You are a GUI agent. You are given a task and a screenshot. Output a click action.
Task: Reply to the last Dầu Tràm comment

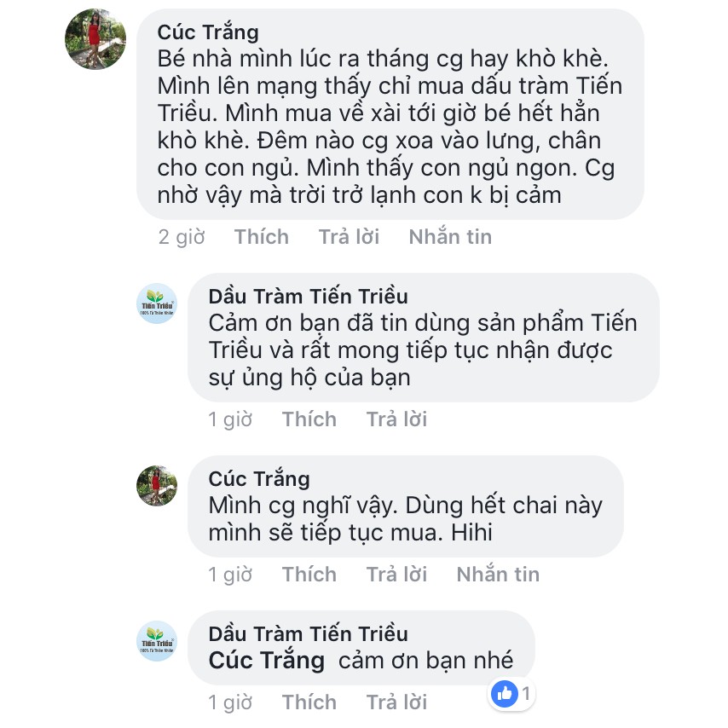396,702
